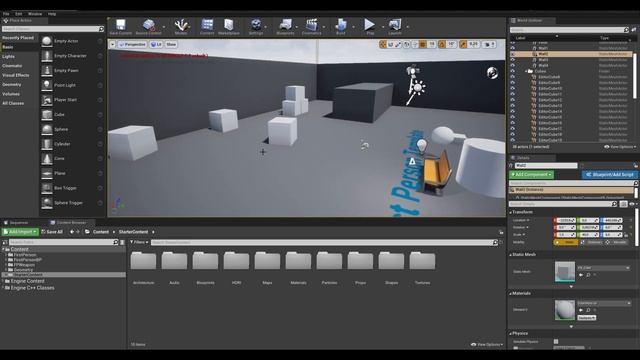Collapse the Static Mesh section
This screenshot has height=360, width=640.
511,255
